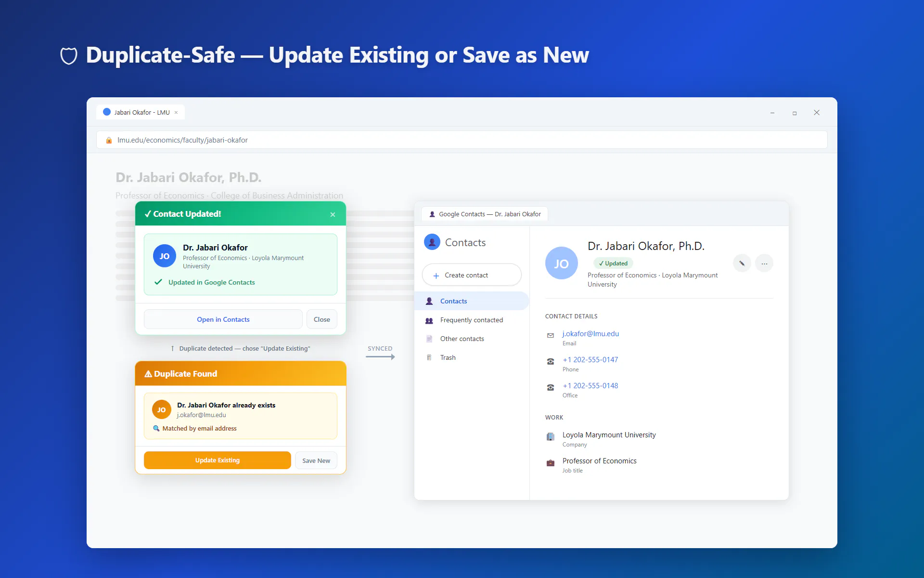The height and width of the screenshot is (578, 924).
Task: Click the magnifier icon by Matched by email
Action: [x=156, y=429]
